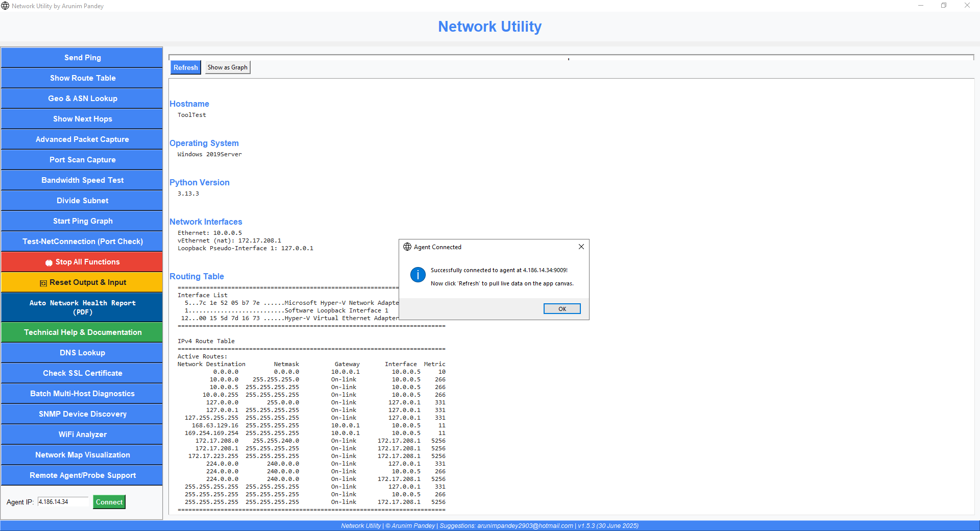Launch Advanced Packet Capture
Viewport: 980px width, 531px height.
82,139
